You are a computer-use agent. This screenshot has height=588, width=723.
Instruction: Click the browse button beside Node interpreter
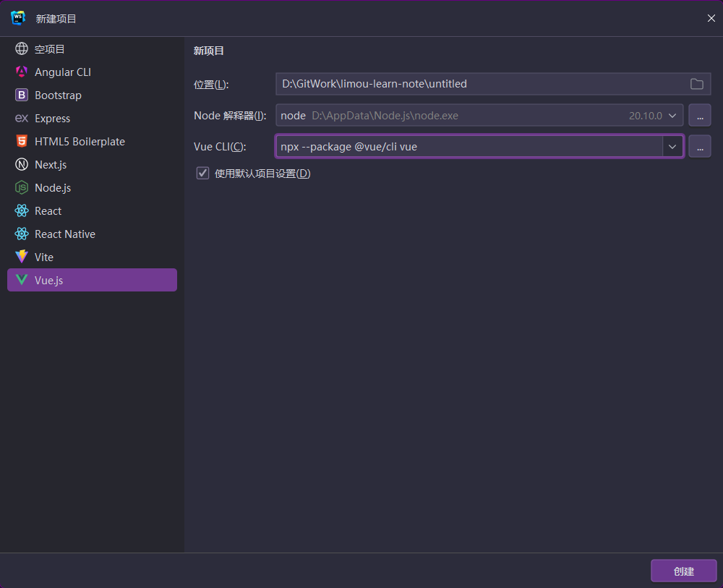coord(699,116)
